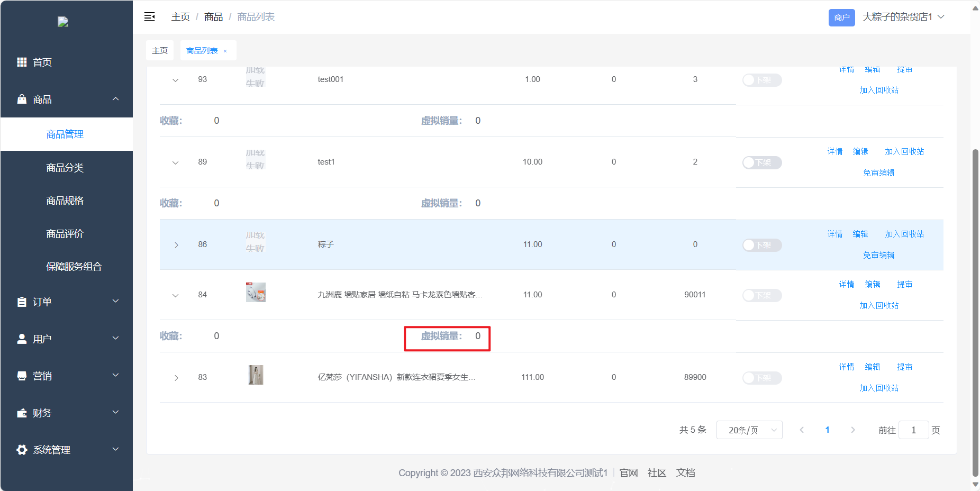Open the 官网 footer link
980x491 pixels.
[629, 472]
